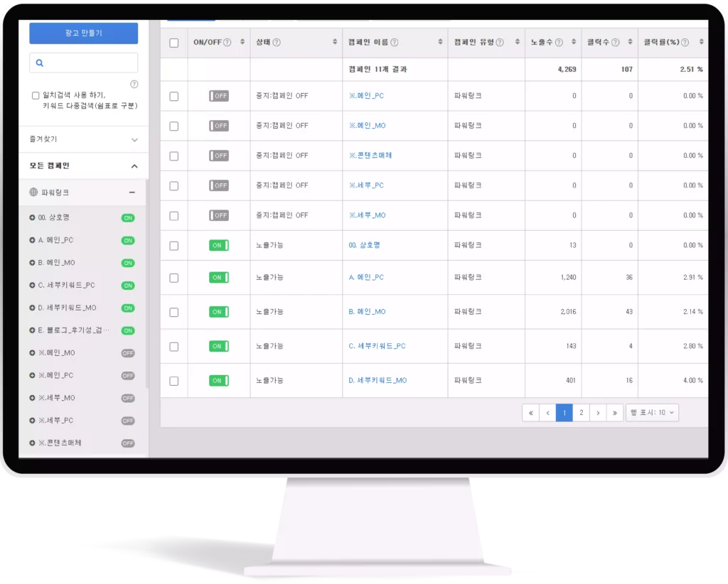Turn on the ※.콘텐츠매체 row OFF switch
This screenshot has width=728, height=584.
click(x=219, y=156)
